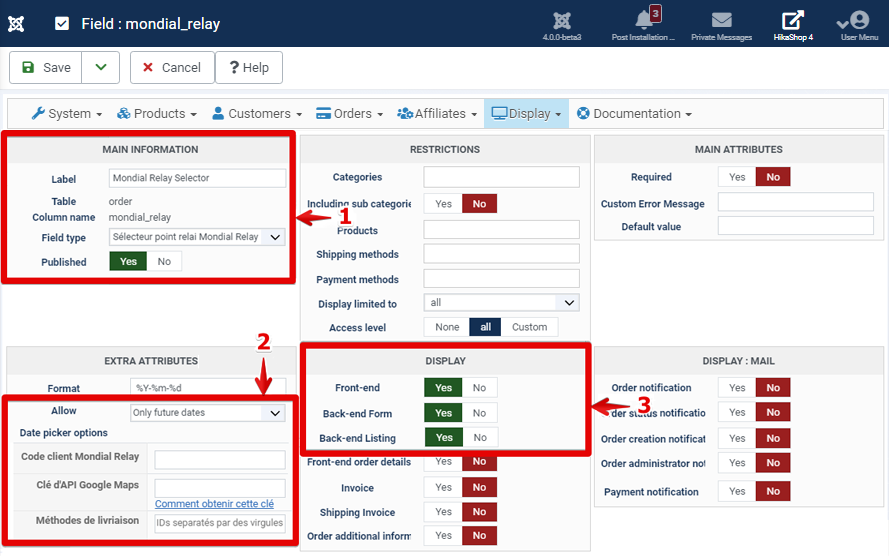889x556 pixels.
Task: Click the checkbox icon beside Field title
Action: coord(62,24)
